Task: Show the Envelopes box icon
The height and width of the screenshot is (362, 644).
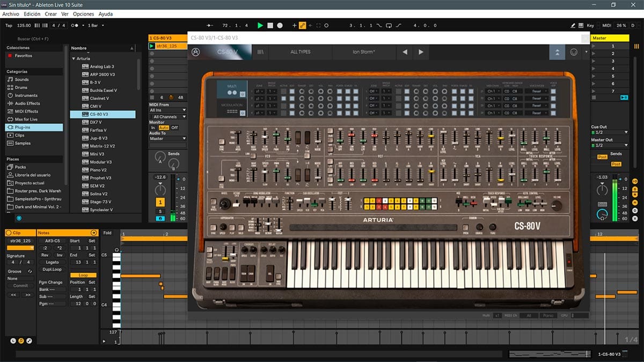Action: pyautogui.click(x=28, y=341)
